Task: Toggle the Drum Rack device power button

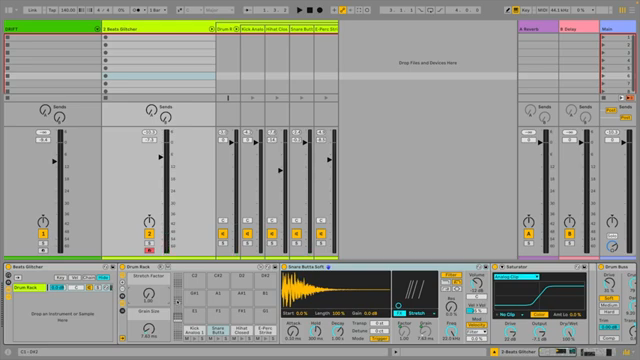Action: click(x=122, y=267)
